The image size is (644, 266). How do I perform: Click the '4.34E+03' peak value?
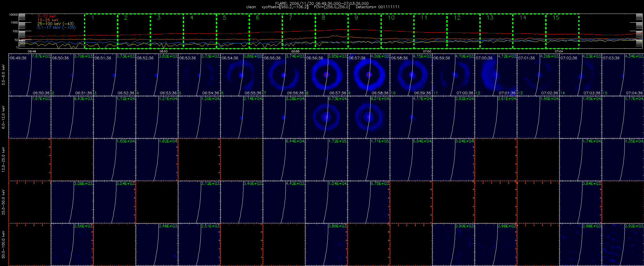tap(634, 56)
